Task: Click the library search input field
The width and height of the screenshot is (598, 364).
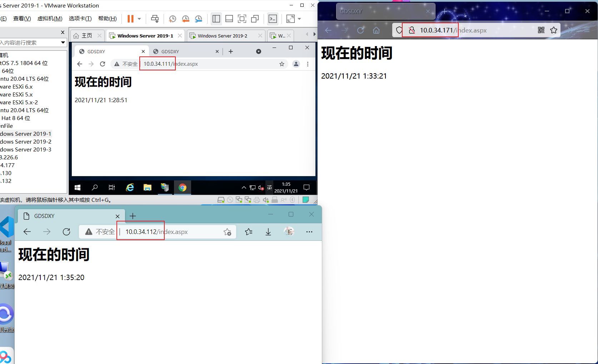Action: 30,43
